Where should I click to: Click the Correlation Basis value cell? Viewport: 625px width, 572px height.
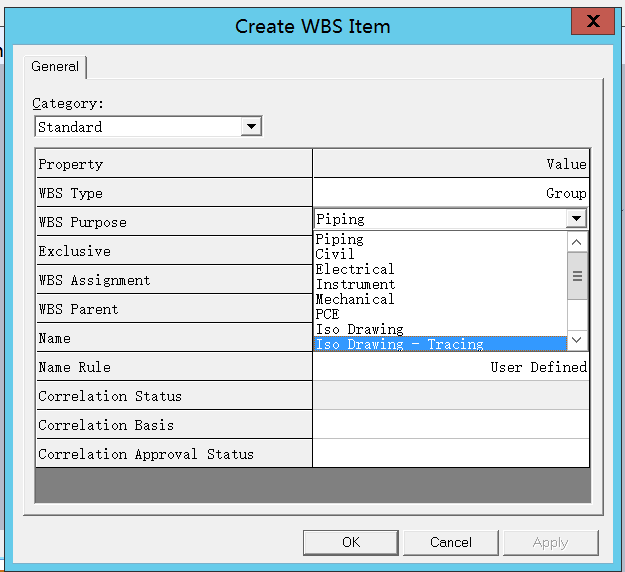point(451,425)
